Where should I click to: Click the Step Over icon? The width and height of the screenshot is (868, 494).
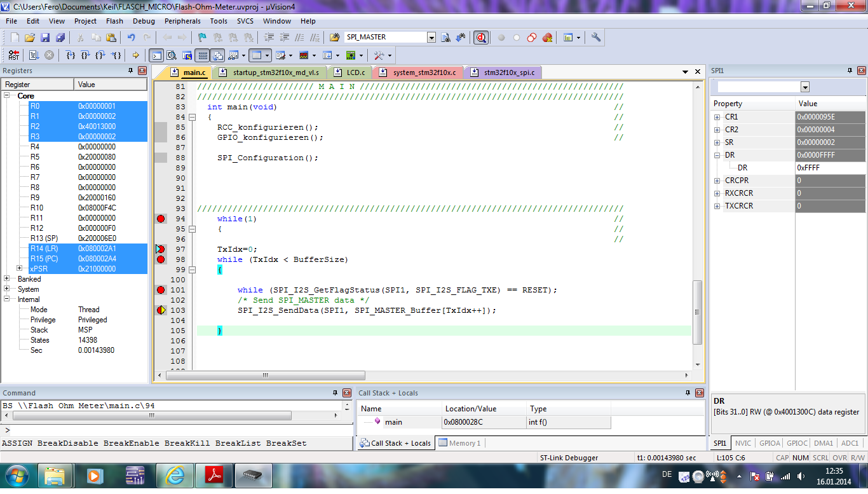pos(85,55)
